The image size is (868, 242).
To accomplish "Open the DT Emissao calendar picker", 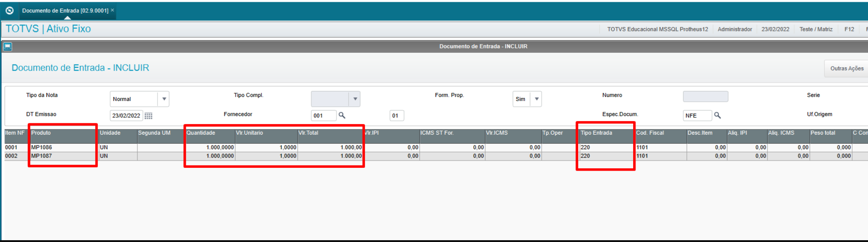I will pyautogui.click(x=148, y=116).
